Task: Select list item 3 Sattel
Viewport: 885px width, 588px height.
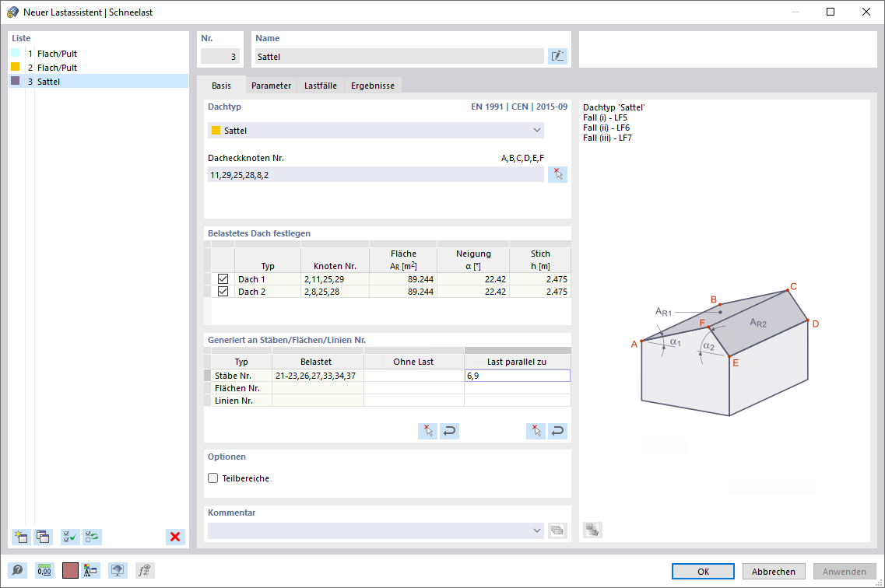Action: pos(99,81)
